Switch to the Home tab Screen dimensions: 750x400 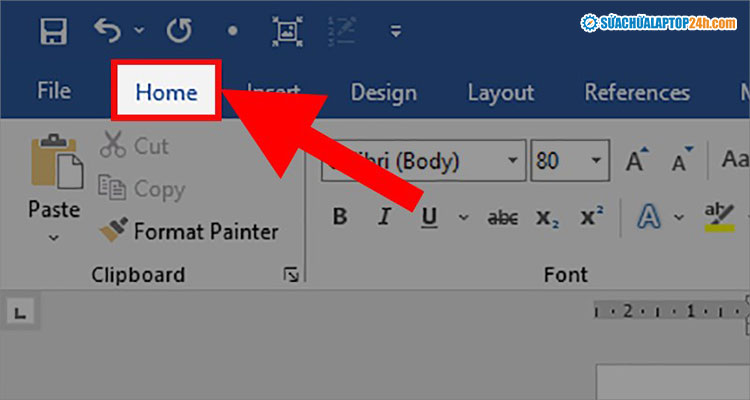[x=166, y=93]
